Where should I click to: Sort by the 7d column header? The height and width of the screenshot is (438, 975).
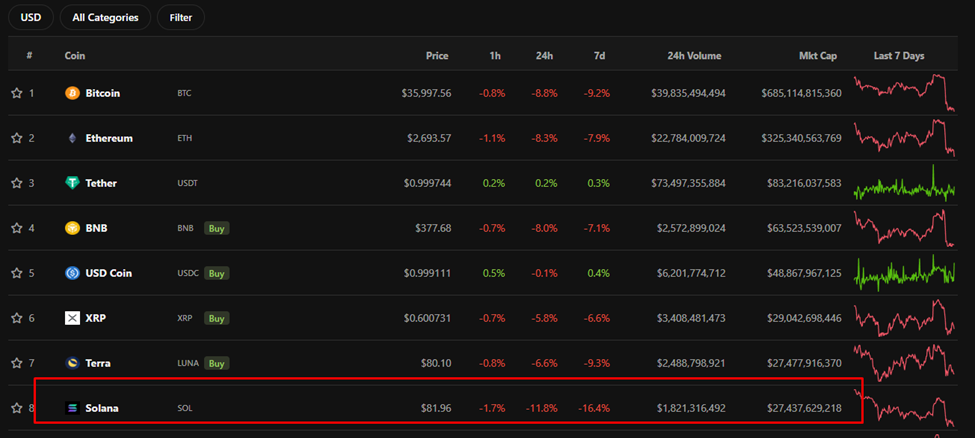coord(599,55)
